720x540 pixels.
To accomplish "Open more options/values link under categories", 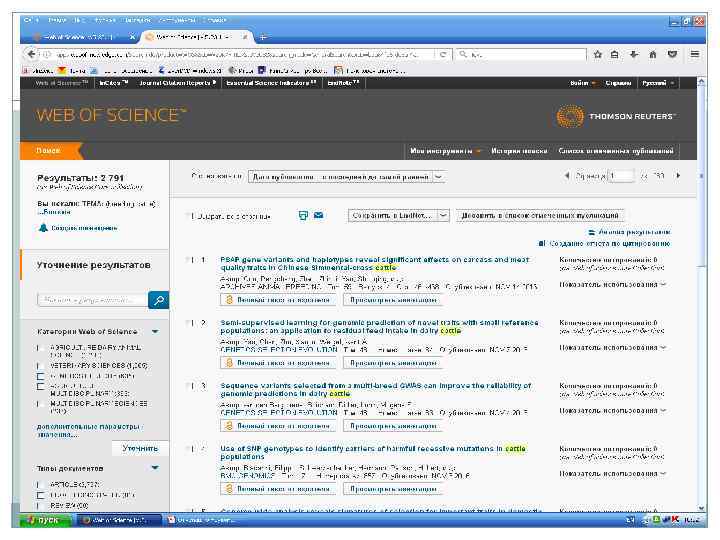I will (89, 430).
